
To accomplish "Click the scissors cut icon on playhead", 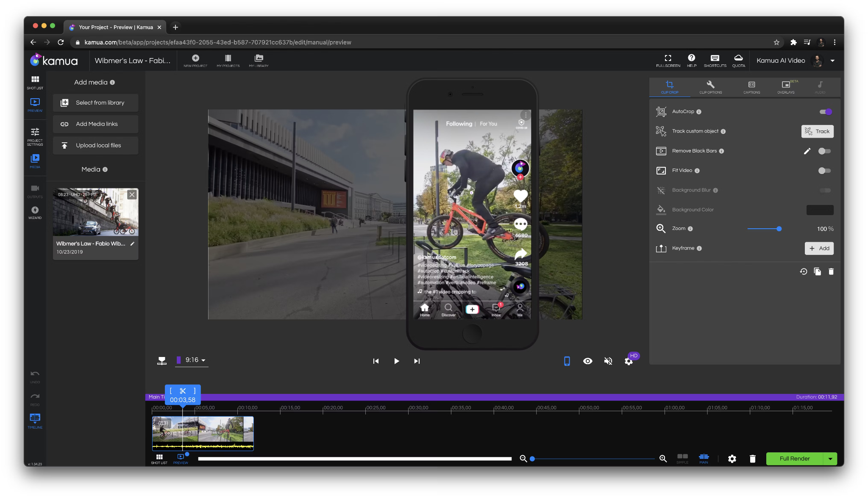I will pyautogui.click(x=183, y=391).
